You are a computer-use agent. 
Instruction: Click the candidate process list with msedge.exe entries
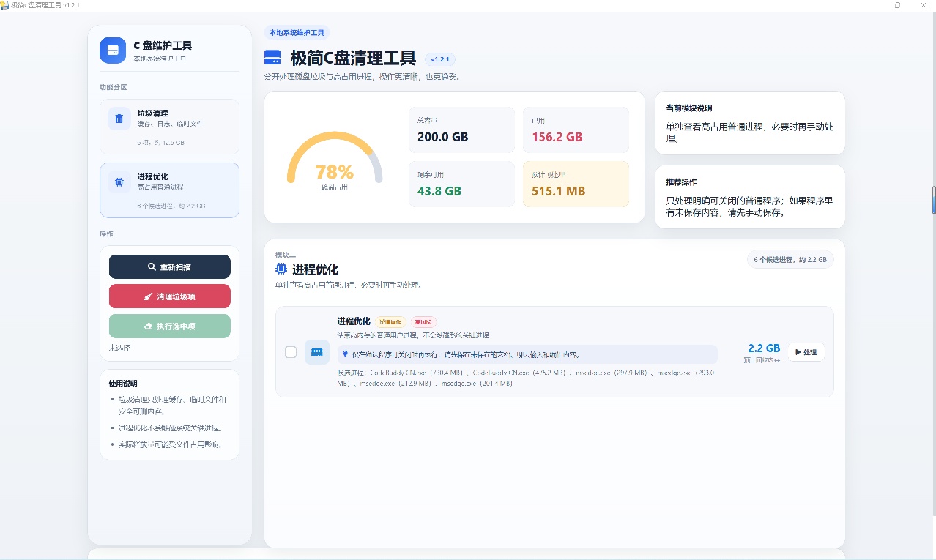pyautogui.click(x=525, y=378)
